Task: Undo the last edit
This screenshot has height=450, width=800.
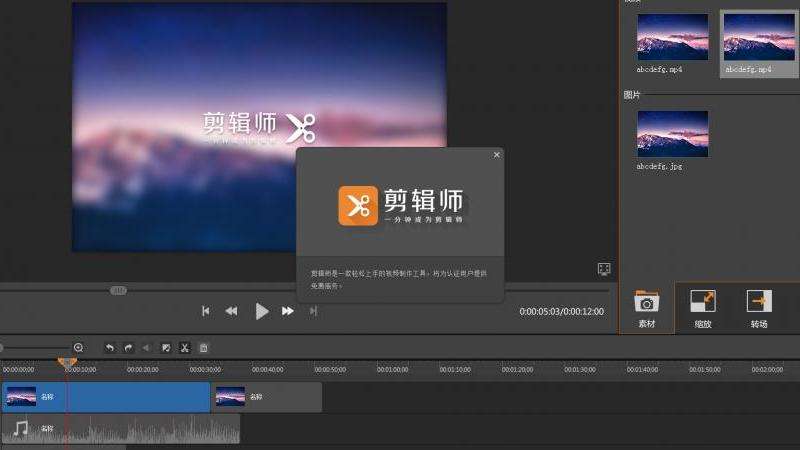Action: [110, 348]
